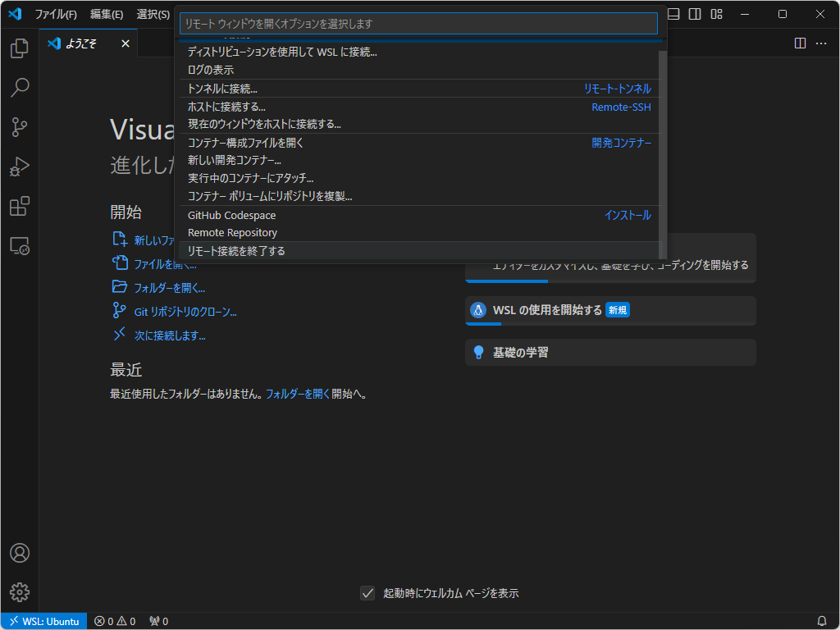Click the フォルダーを開く... link
840x630 pixels.
(169, 288)
